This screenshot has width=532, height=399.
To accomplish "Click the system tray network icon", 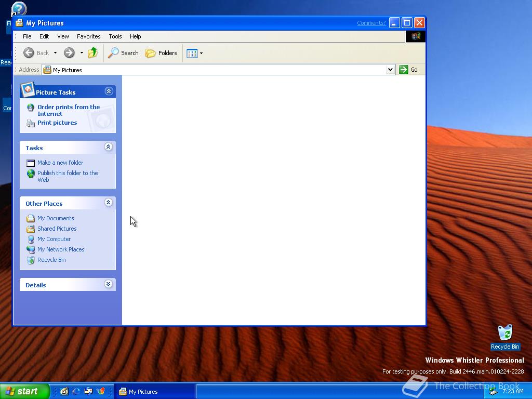I will point(493,392).
